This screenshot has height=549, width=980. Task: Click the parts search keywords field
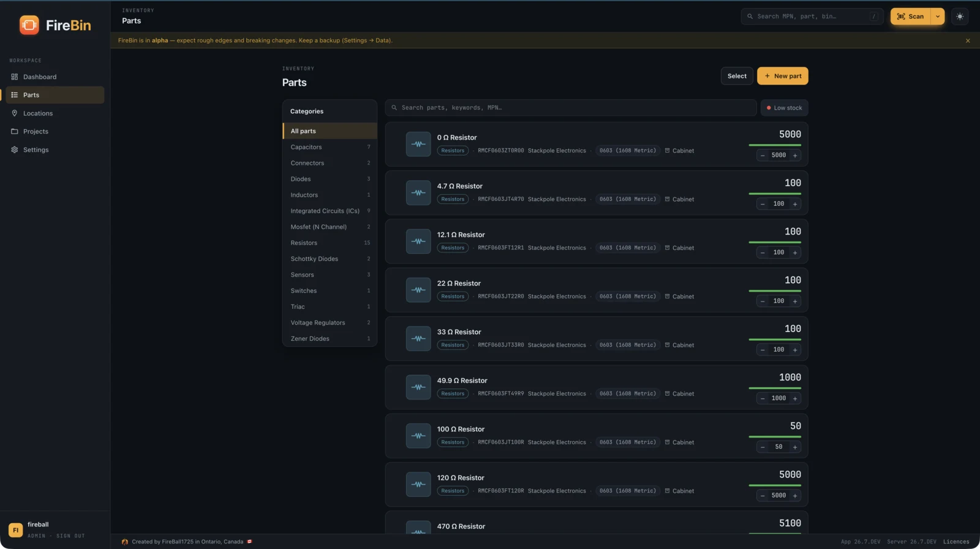pyautogui.click(x=571, y=108)
